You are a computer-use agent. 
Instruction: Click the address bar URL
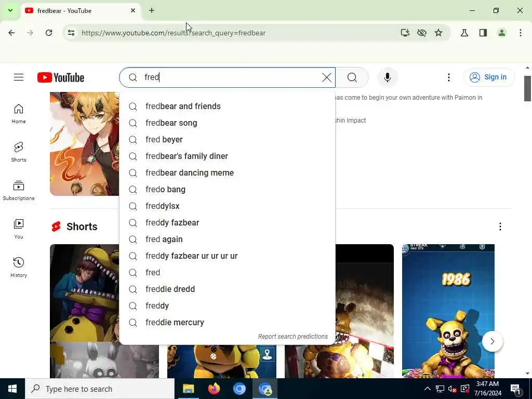174,33
